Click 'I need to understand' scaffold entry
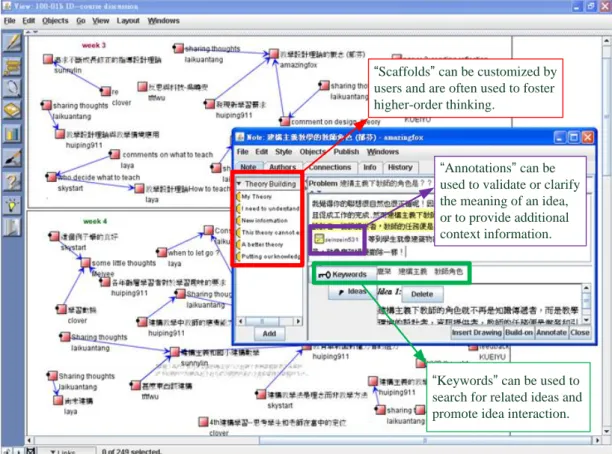This screenshot has height=454, width=612. pyautogui.click(x=270, y=208)
